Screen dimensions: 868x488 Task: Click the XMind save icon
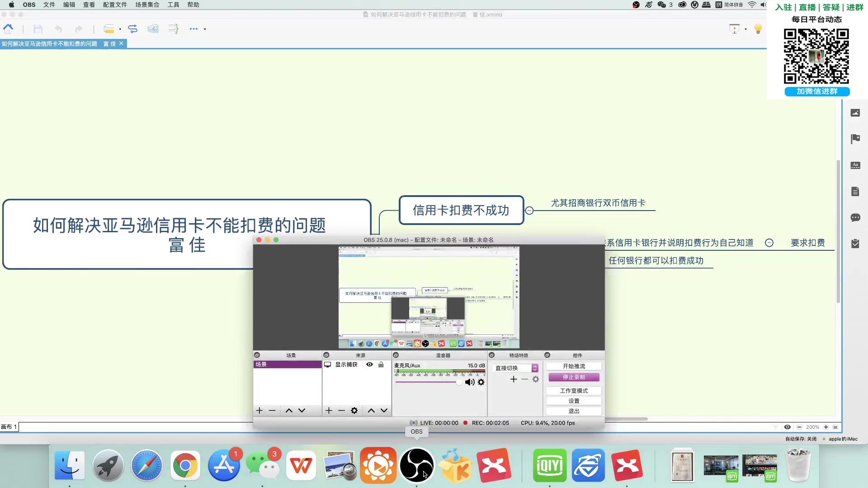(x=38, y=29)
